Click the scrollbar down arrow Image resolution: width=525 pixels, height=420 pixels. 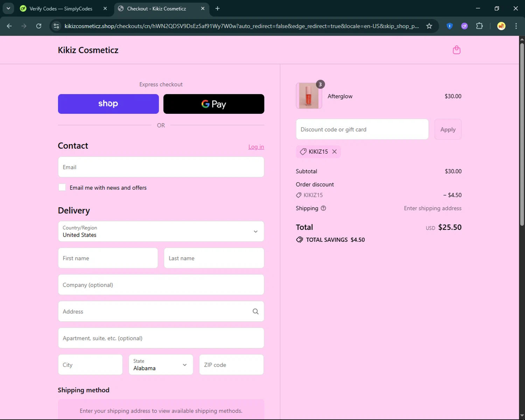tap(522, 416)
